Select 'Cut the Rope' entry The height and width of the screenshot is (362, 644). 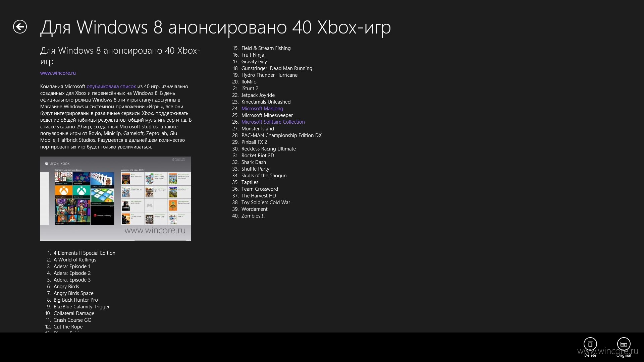point(68,327)
